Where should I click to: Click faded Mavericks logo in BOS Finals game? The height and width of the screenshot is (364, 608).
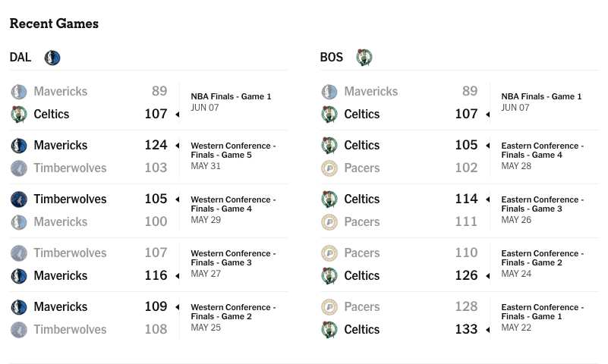point(329,92)
